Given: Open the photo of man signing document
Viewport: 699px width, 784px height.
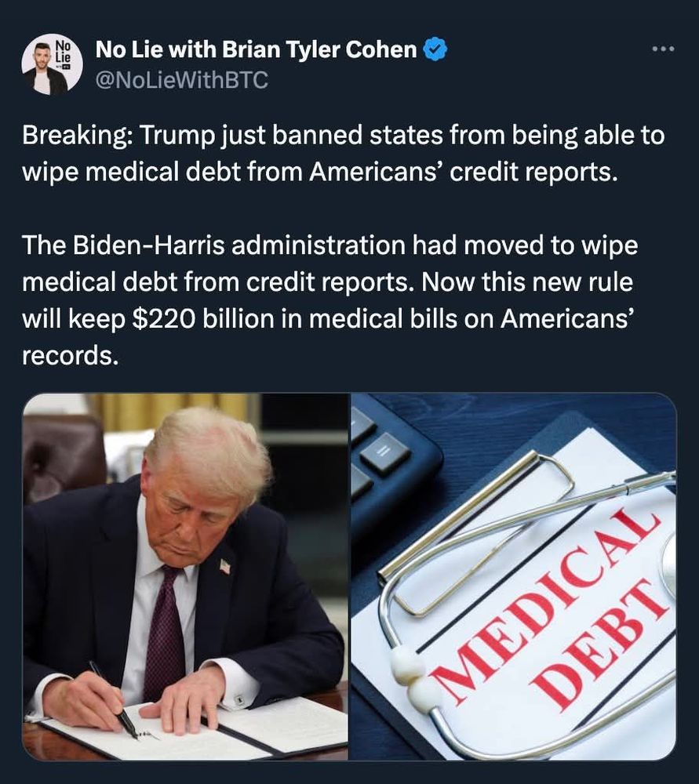Looking at the screenshot, I should (186, 576).
